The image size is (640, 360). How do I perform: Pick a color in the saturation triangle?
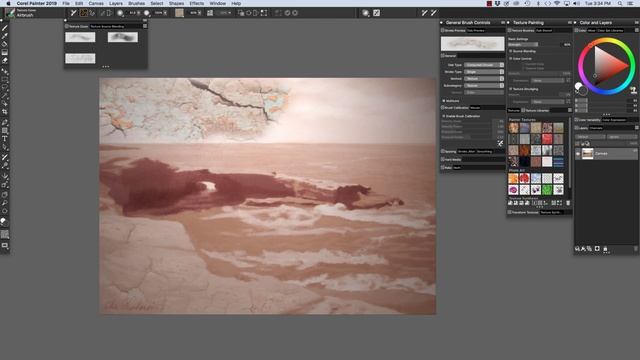click(x=607, y=65)
